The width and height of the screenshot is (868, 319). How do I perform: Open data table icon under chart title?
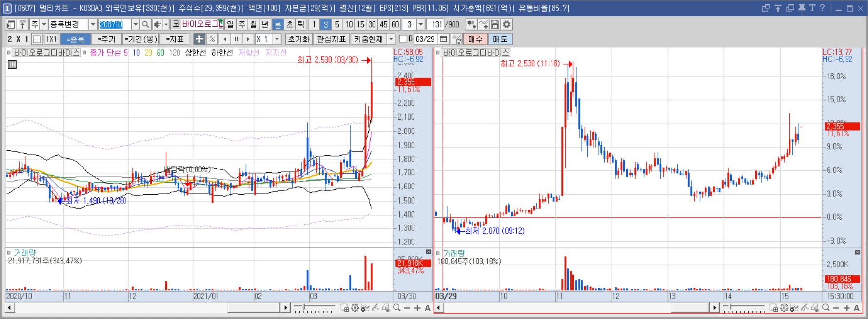point(12,64)
